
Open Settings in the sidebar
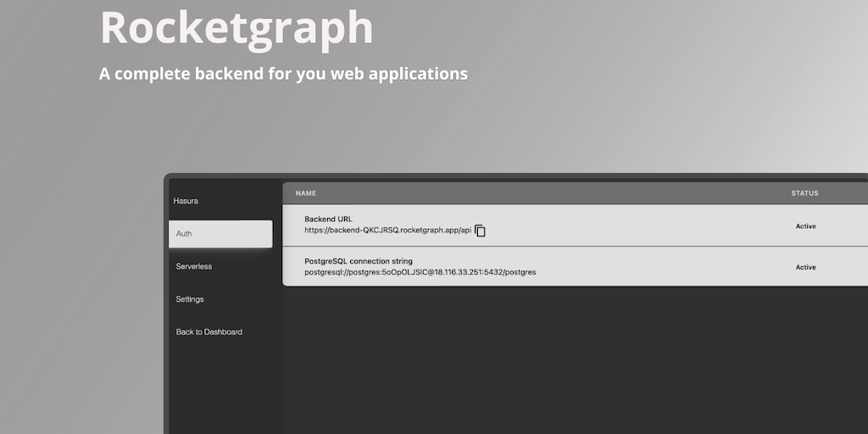pyautogui.click(x=190, y=299)
